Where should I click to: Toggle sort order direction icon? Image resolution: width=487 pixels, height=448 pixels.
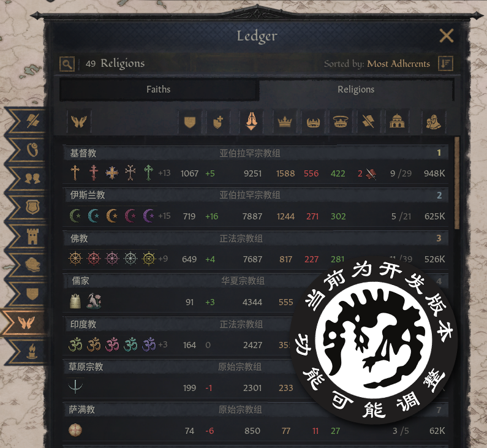tap(446, 63)
